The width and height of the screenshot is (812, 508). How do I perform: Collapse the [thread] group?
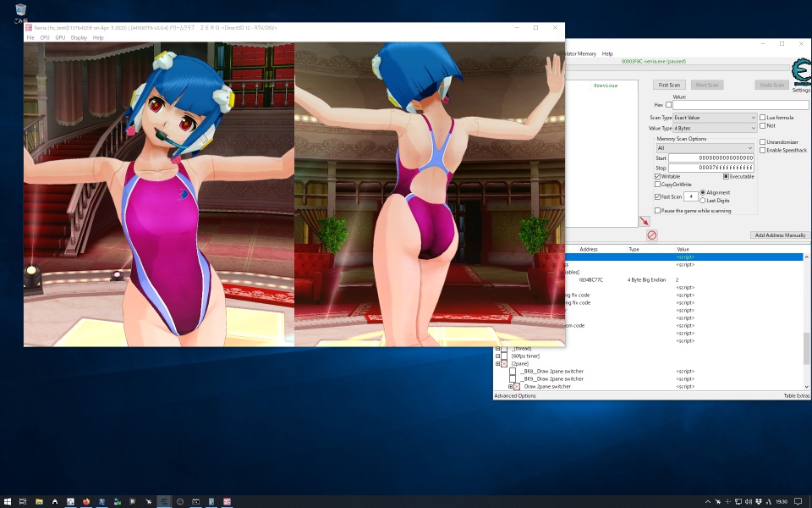[x=497, y=349]
